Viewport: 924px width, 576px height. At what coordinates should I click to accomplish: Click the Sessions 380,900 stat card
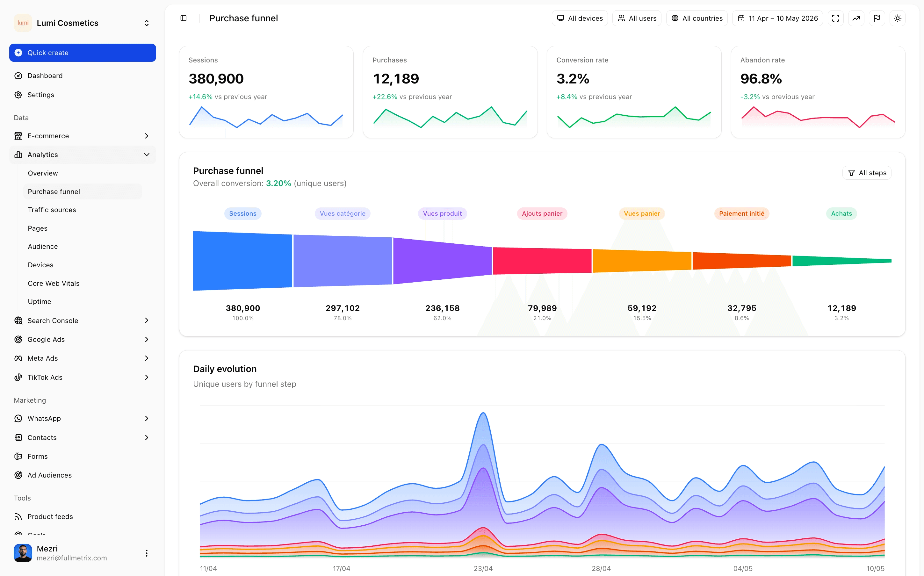tap(266, 92)
